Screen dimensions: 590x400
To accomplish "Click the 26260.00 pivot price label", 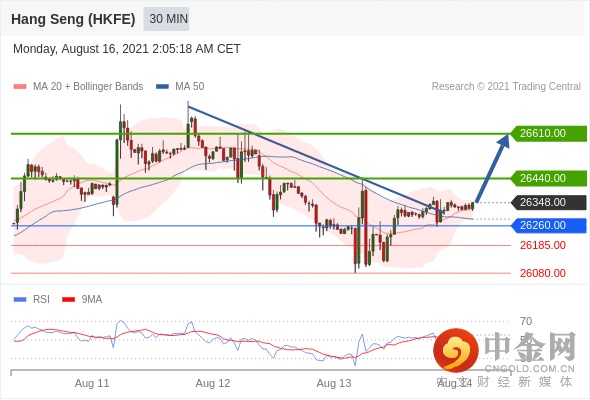I will (x=548, y=225).
